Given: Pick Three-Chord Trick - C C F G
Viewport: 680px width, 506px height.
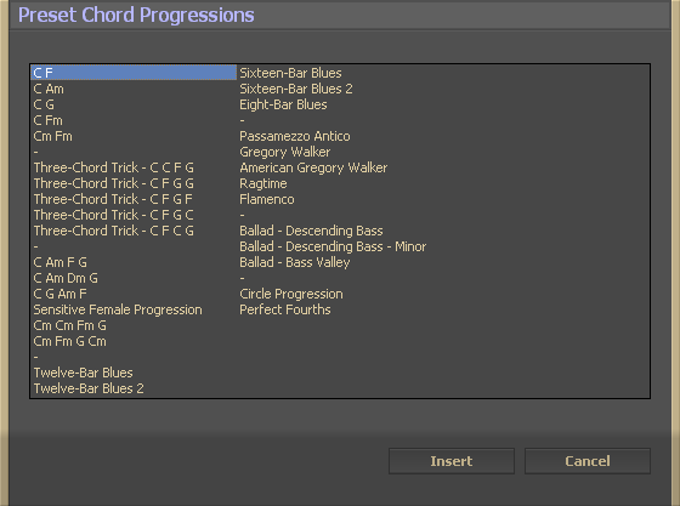Looking at the screenshot, I should point(114,168).
